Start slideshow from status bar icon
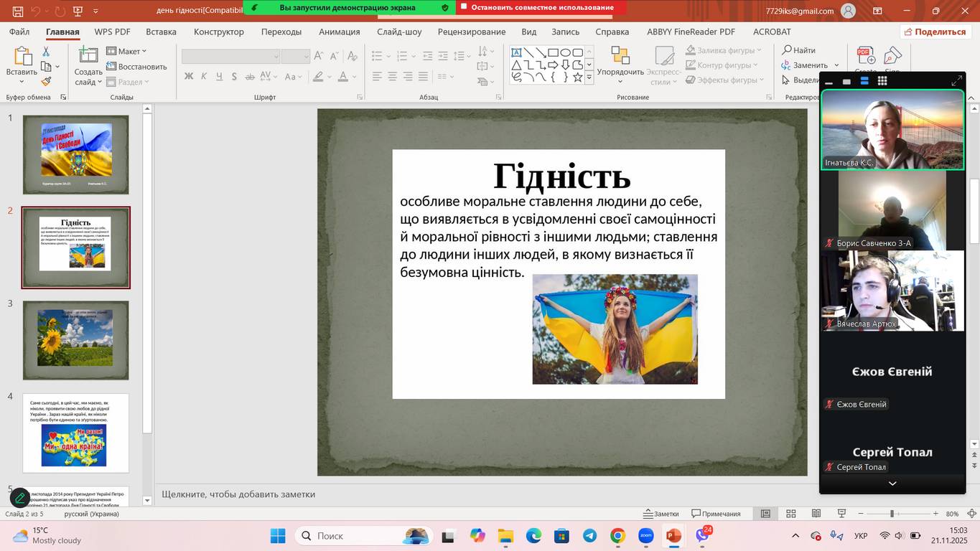Screen dimensions: 980x551 pyautogui.click(x=841, y=514)
